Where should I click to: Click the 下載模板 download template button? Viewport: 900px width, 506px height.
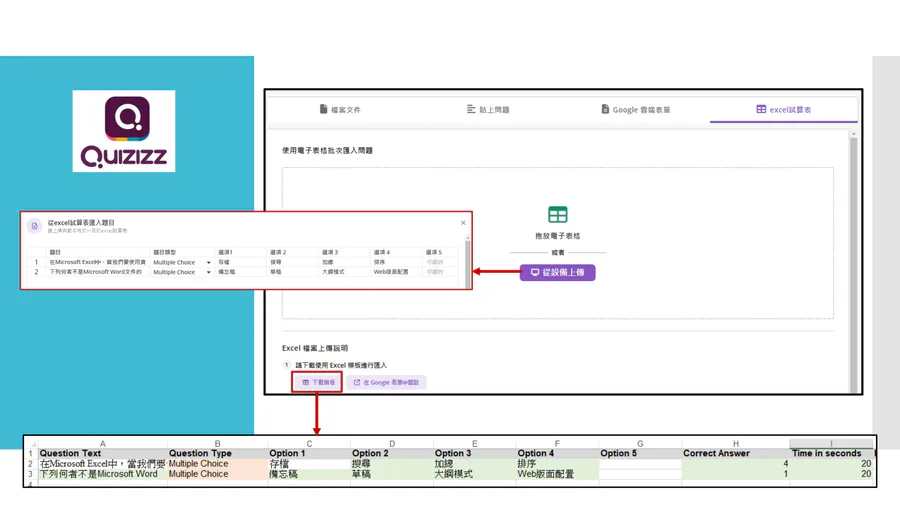pyautogui.click(x=320, y=382)
